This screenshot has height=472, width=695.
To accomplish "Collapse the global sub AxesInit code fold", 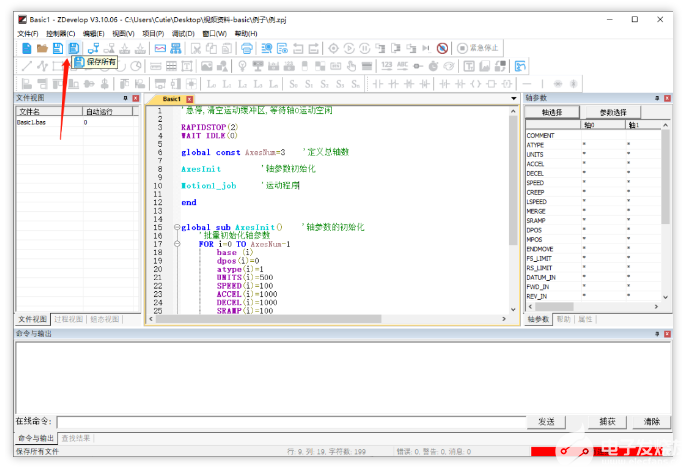I will (176, 227).
